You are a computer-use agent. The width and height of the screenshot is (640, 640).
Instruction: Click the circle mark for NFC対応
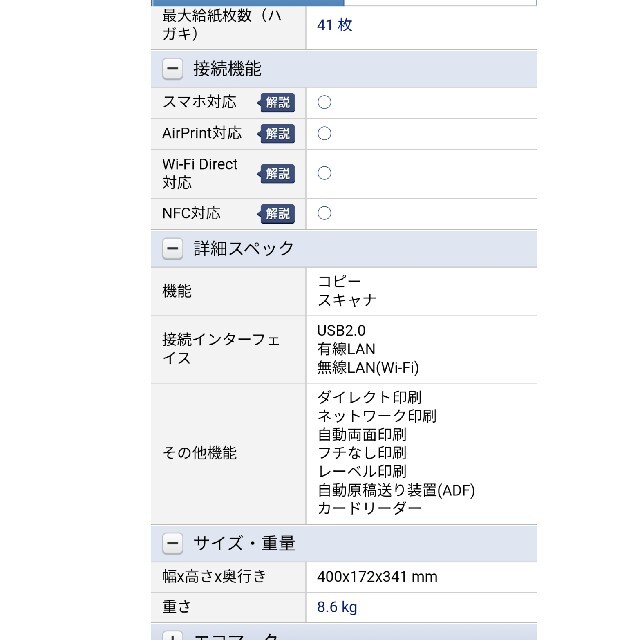pyautogui.click(x=324, y=213)
